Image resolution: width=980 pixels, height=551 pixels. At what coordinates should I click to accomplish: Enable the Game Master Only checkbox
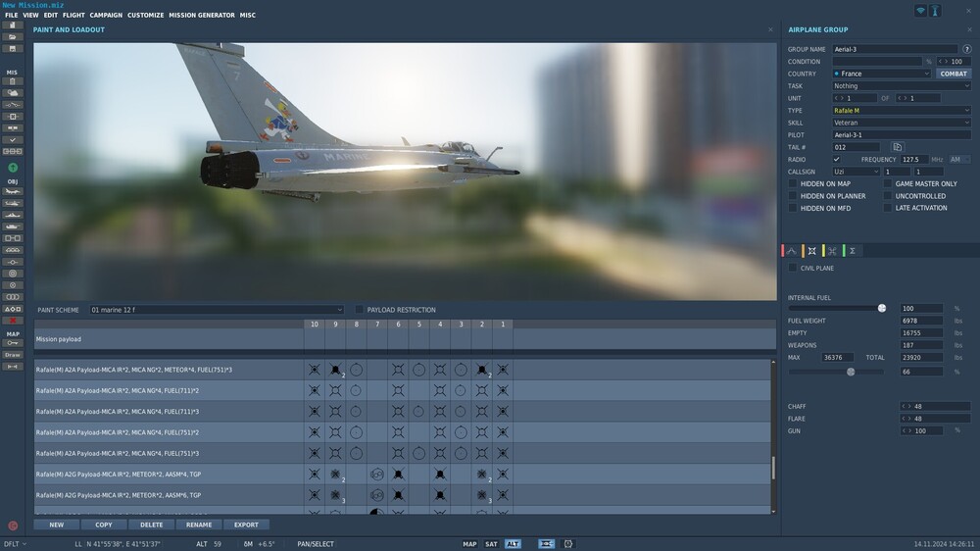pyautogui.click(x=888, y=184)
